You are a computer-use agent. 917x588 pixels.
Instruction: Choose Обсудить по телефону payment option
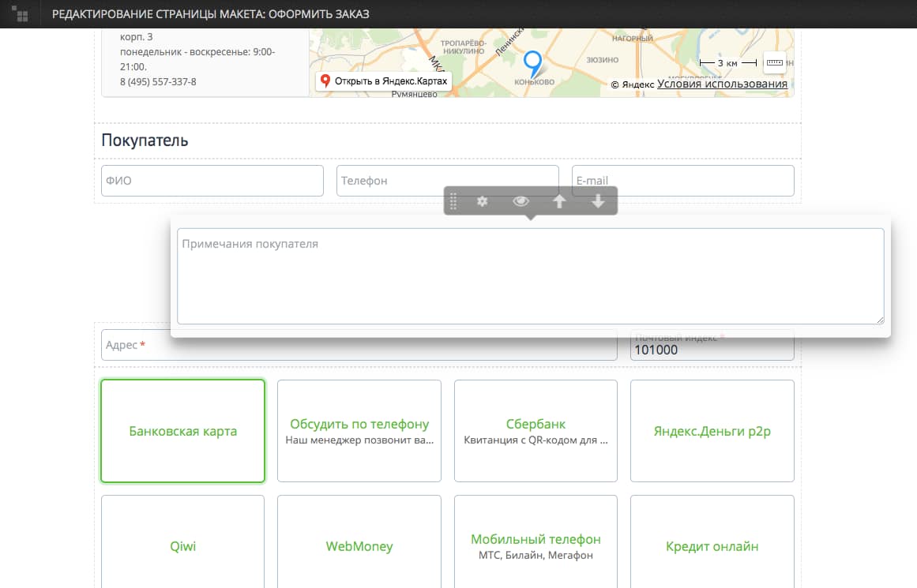click(x=359, y=431)
